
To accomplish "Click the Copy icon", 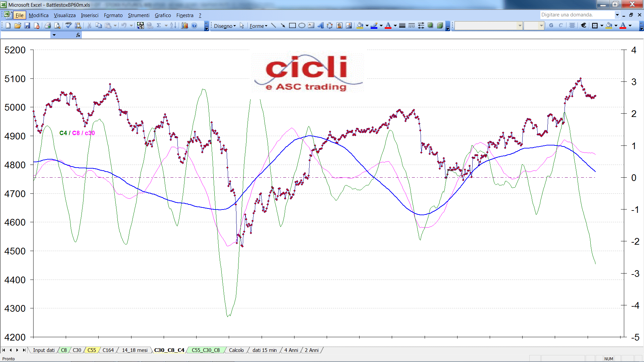I will (99, 25).
